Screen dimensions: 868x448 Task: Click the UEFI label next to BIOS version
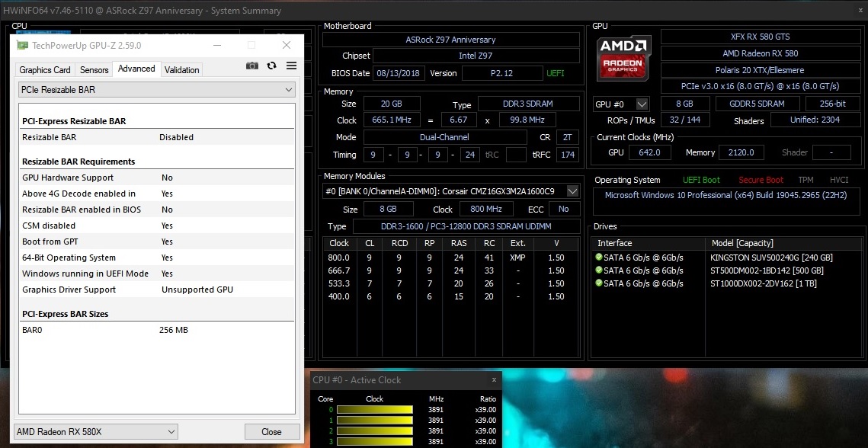click(x=556, y=73)
